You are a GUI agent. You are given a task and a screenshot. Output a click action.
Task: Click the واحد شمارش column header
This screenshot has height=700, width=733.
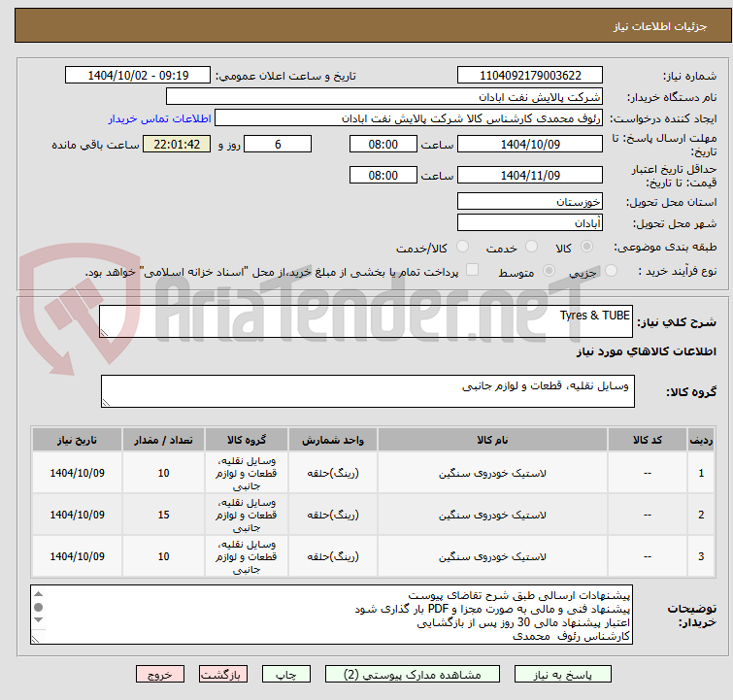point(332,440)
